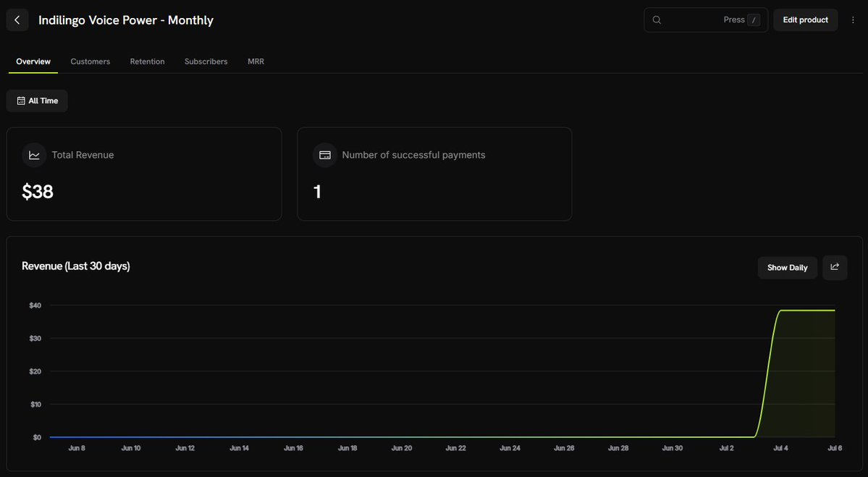This screenshot has width=868, height=477.
Task: Click the Total Revenue chart icon
Action: pyautogui.click(x=34, y=155)
